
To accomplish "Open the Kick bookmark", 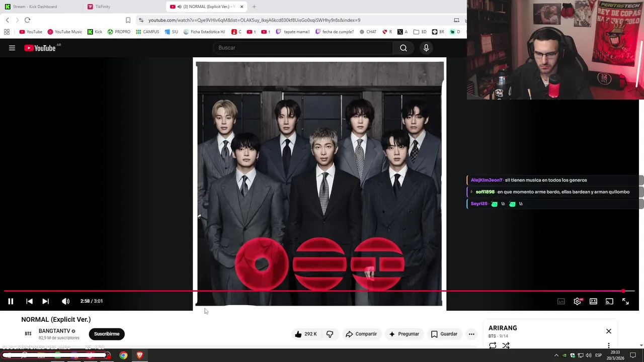I will pyautogui.click(x=95, y=32).
